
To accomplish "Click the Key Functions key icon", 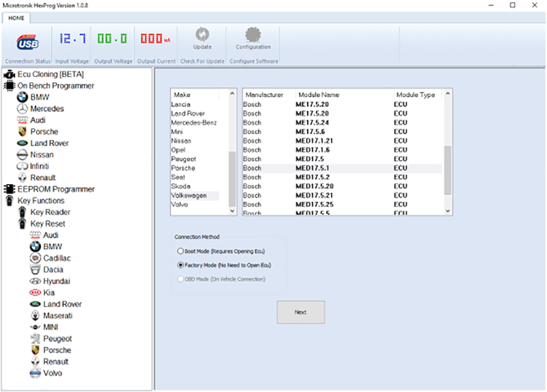I will [10, 200].
